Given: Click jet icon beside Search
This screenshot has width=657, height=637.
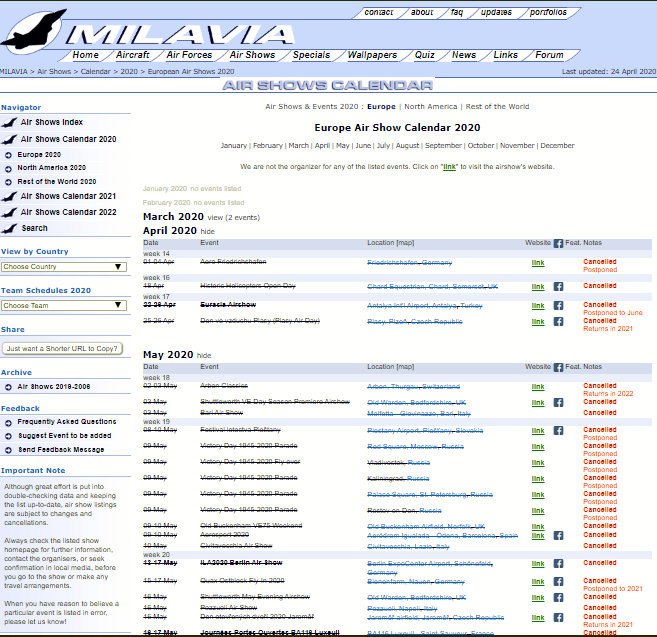Looking at the screenshot, I should tap(9, 228).
